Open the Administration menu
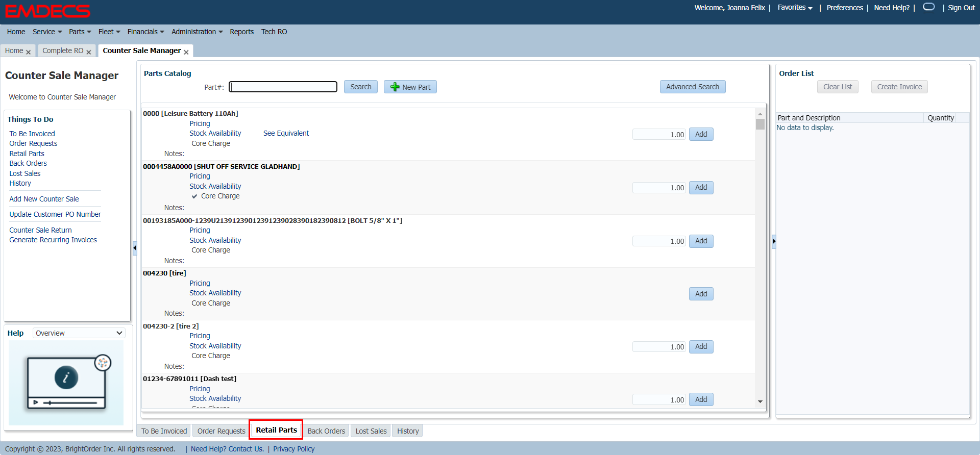This screenshot has height=455, width=980. pyautogui.click(x=197, y=32)
